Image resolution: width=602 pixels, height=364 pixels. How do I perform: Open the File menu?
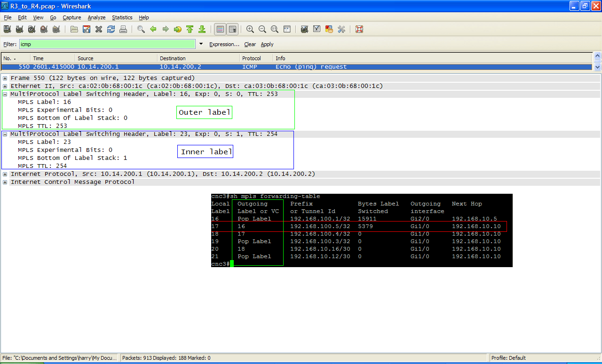pos(8,17)
